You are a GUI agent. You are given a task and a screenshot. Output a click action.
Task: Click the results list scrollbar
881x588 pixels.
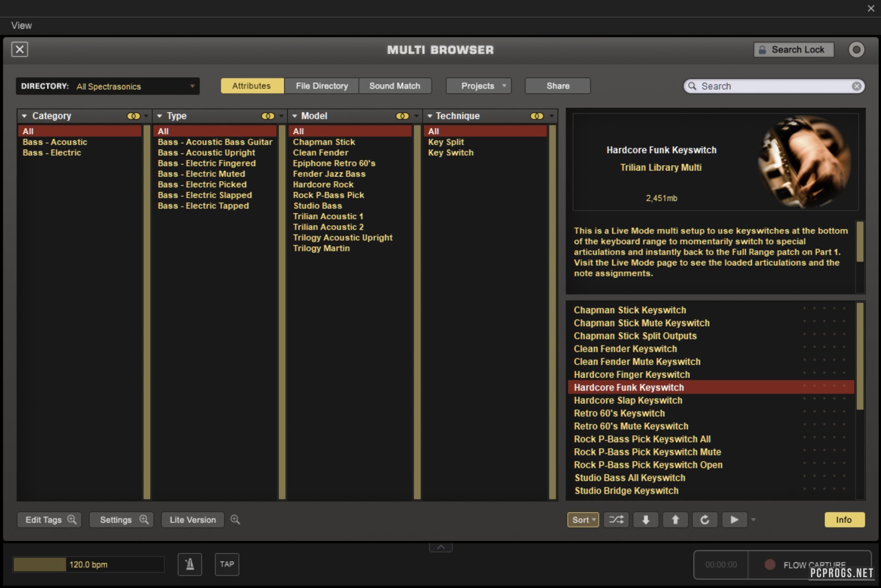click(860, 356)
